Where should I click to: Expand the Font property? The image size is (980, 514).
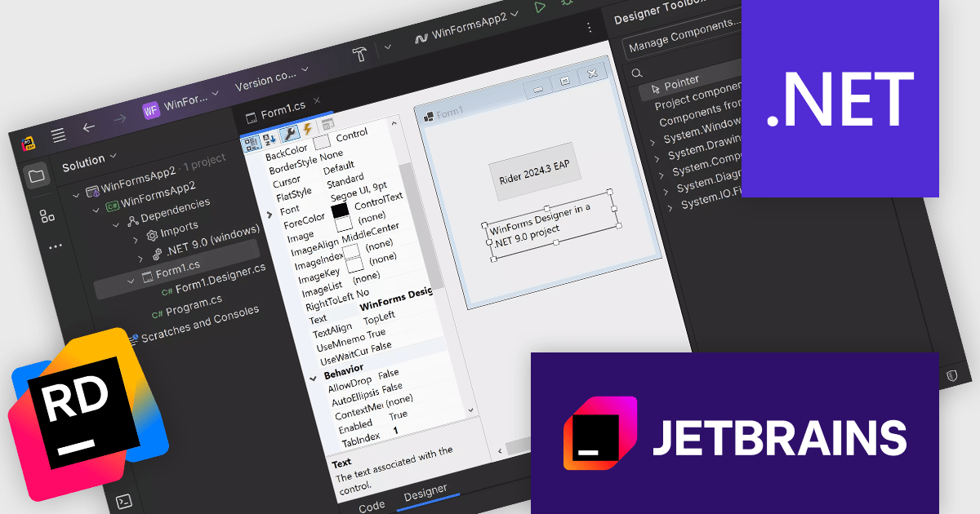[269, 215]
